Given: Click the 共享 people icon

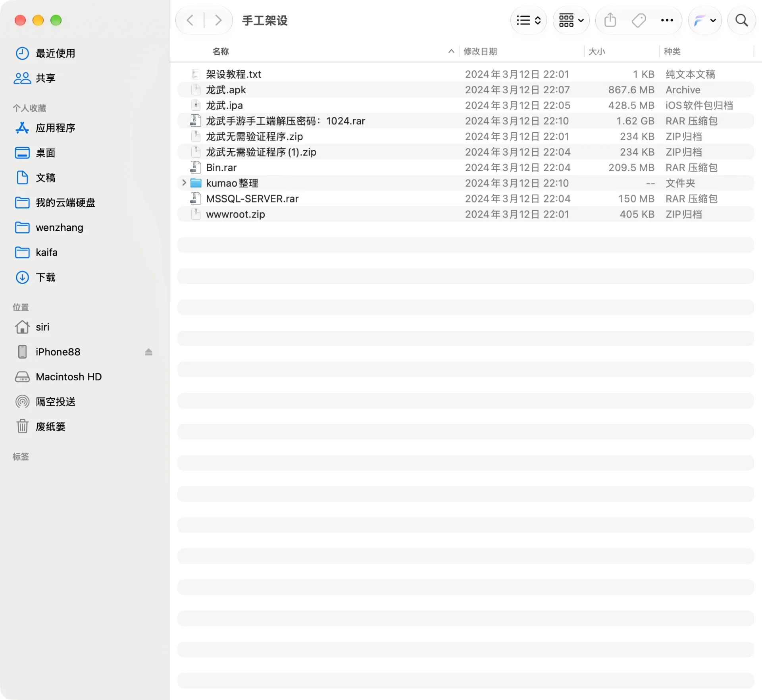Looking at the screenshot, I should [x=22, y=78].
